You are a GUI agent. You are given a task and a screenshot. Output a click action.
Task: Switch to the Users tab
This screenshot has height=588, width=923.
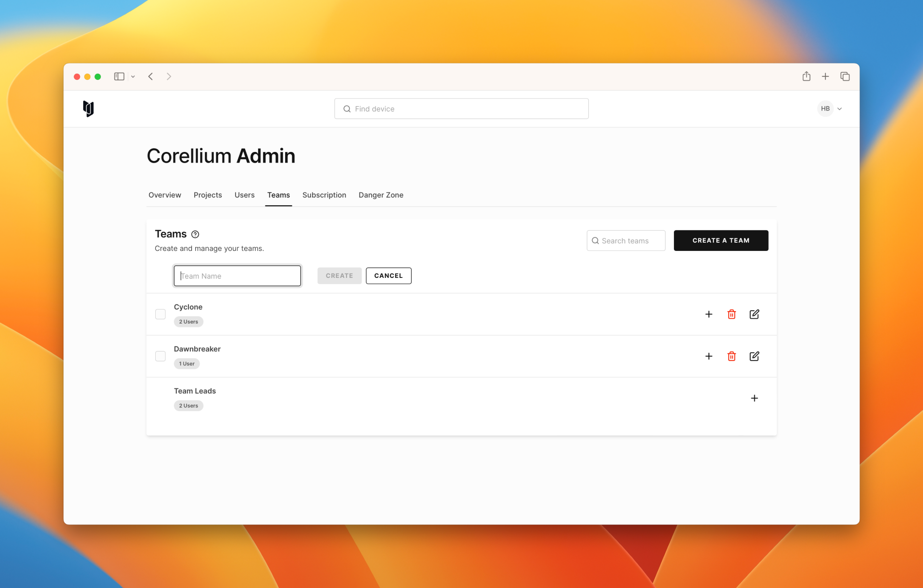pos(244,195)
